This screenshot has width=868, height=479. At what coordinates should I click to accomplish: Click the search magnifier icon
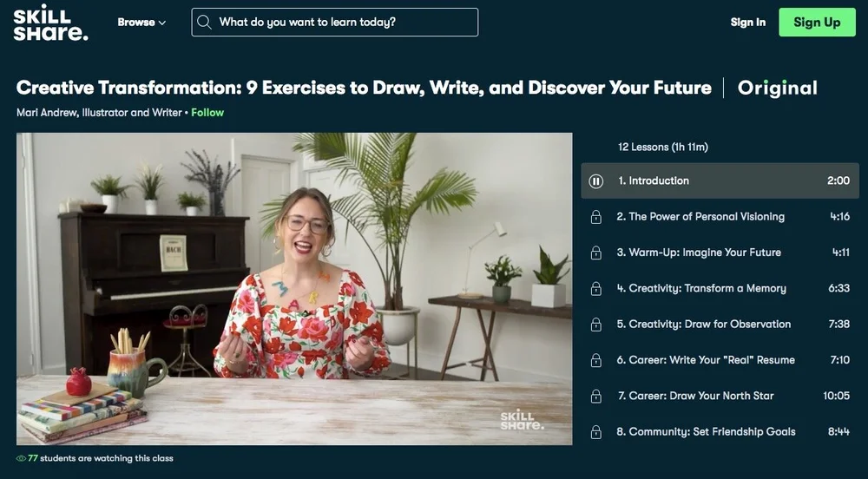(x=204, y=22)
